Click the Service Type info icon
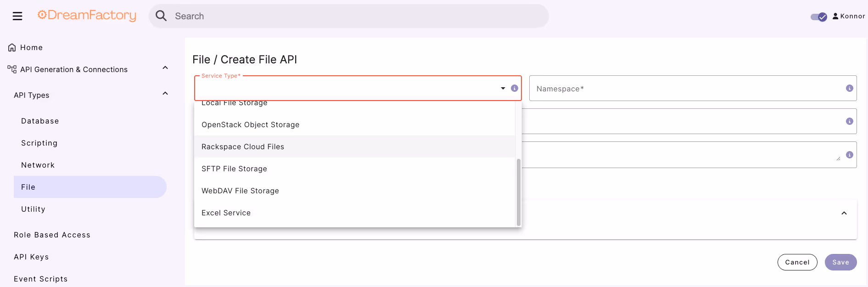This screenshot has width=868, height=287. click(515, 88)
